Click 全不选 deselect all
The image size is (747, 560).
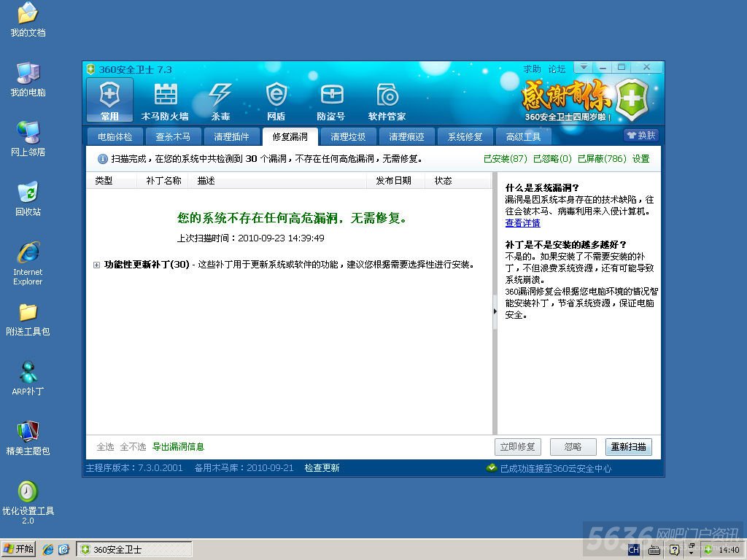pos(133,447)
